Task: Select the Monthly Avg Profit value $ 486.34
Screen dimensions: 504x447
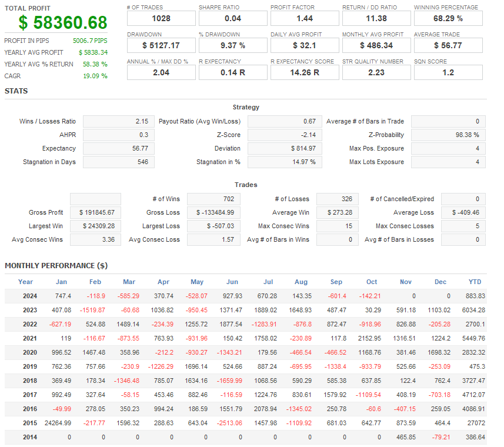Action: point(376,45)
